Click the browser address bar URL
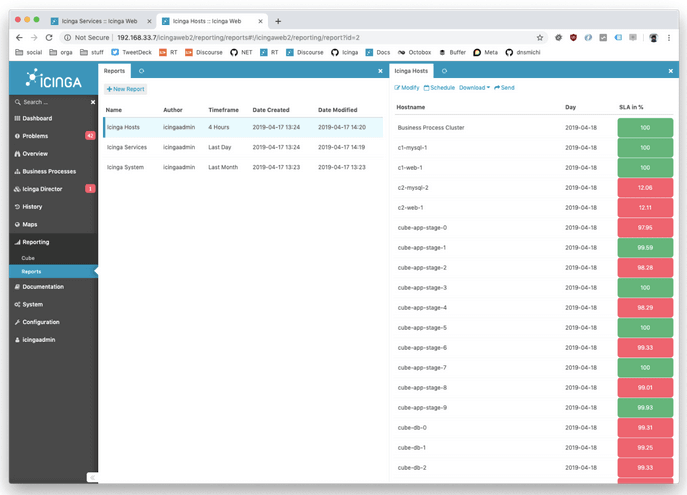687x495 pixels. (238, 38)
